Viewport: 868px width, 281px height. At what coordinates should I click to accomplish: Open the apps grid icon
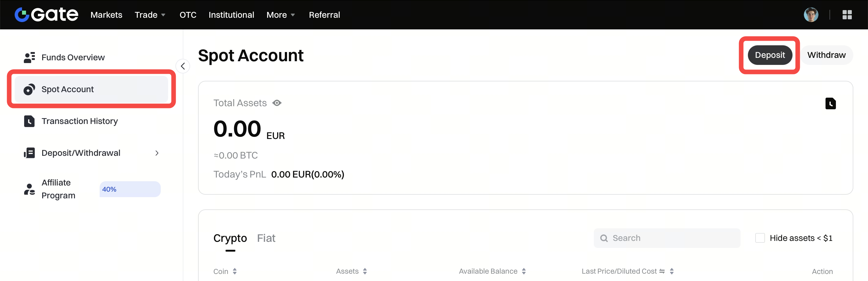point(847,15)
